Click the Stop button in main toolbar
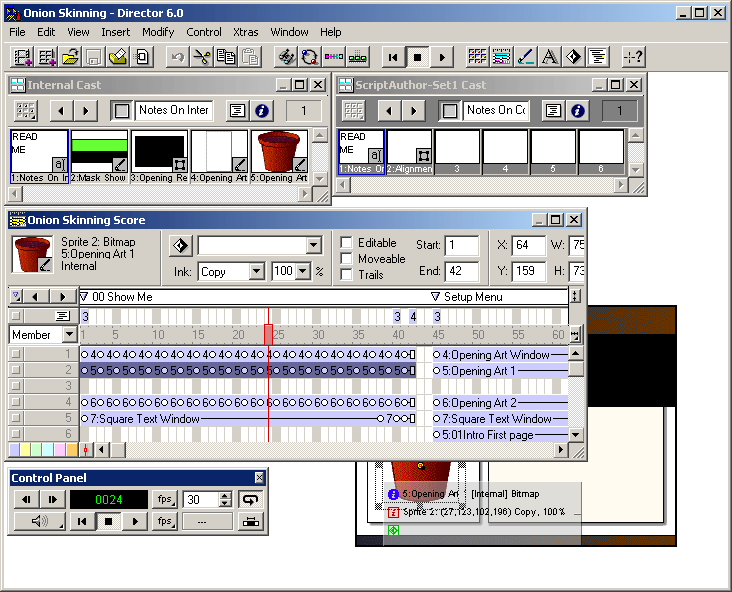732x592 pixels. (417, 57)
